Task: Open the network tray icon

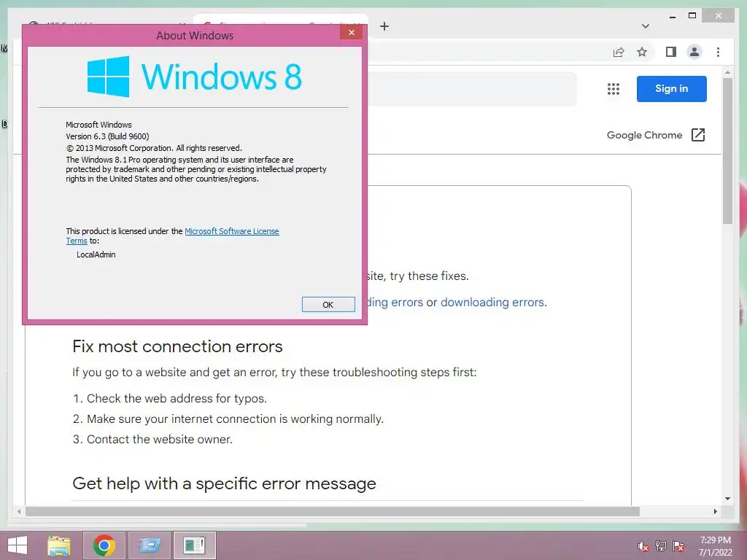Action: [x=660, y=546]
